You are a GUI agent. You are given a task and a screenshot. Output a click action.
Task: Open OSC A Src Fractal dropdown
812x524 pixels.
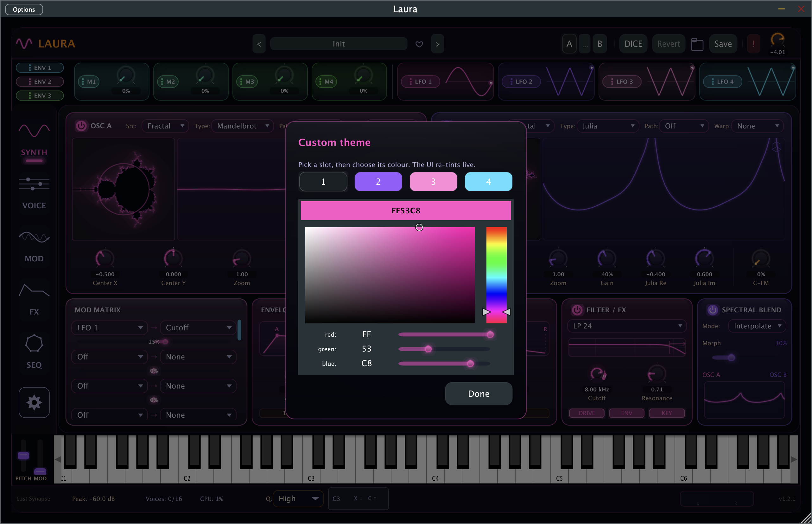point(165,126)
